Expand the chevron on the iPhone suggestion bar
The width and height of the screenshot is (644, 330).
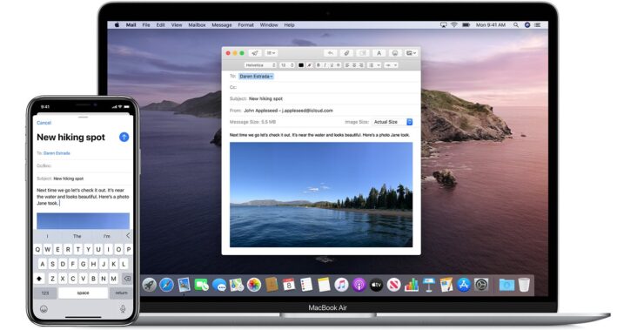(x=128, y=235)
